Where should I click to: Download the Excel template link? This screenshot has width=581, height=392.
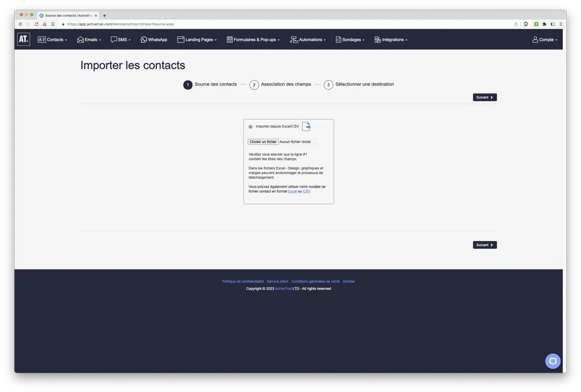pos(292,191)
